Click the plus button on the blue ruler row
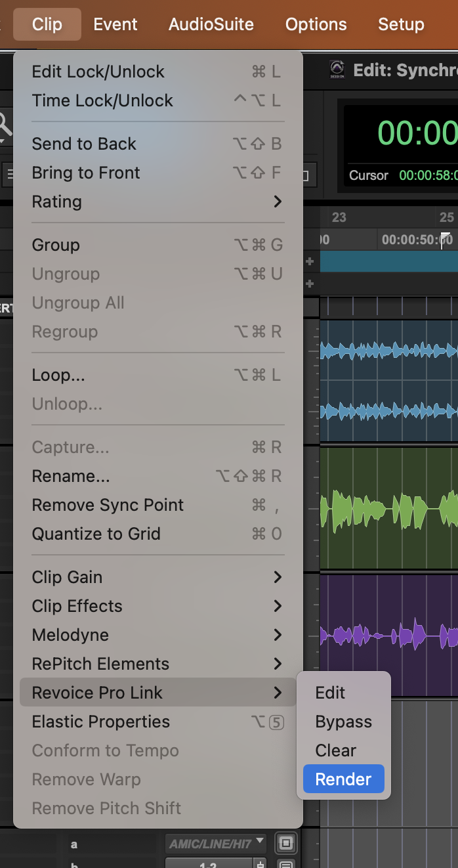 (x=310, y=261)
